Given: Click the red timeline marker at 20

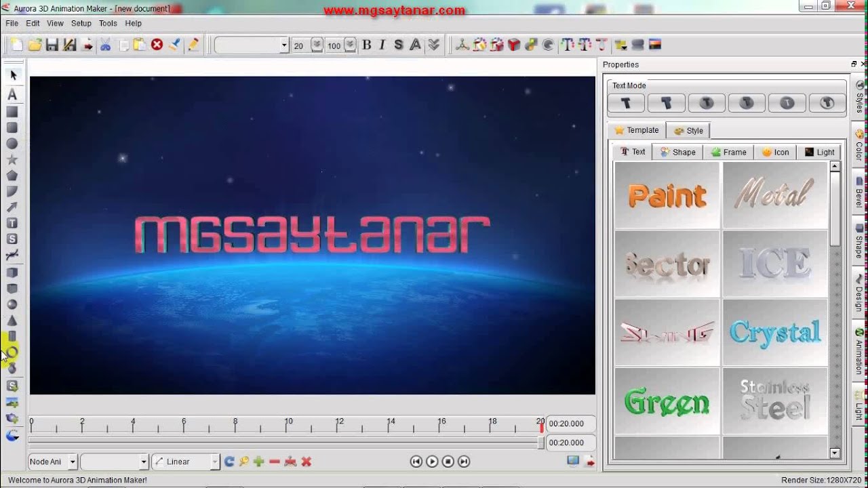Looking at the screenshot, I should (x=541, y=426).
